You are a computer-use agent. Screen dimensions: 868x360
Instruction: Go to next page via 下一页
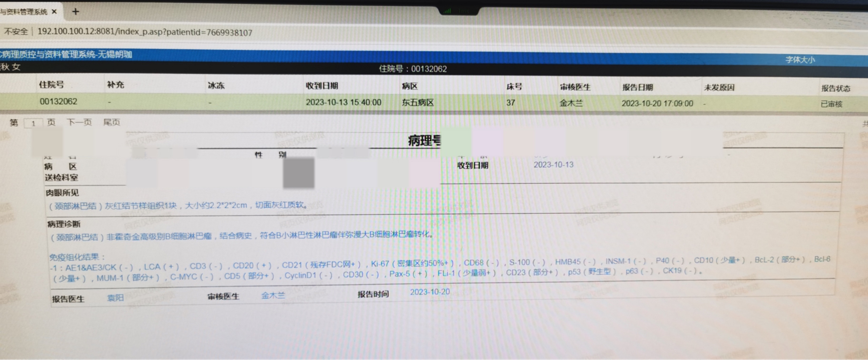[79, 122]
